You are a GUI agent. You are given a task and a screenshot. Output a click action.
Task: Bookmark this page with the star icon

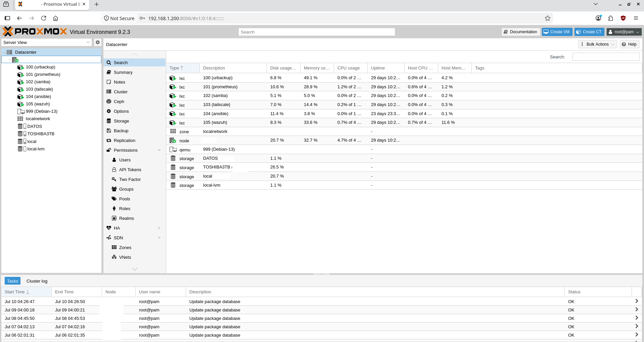coord(548,18)
